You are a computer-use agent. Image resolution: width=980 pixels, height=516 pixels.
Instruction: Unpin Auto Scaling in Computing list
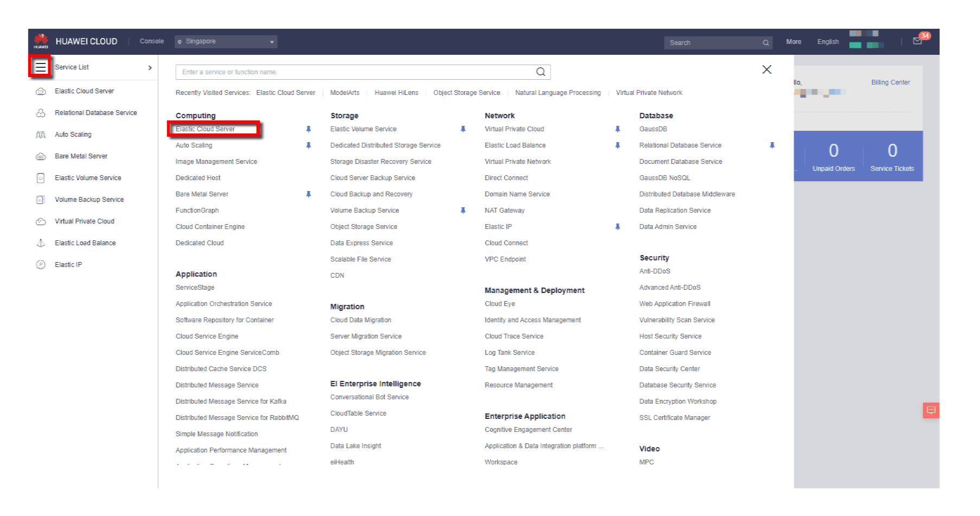tap(309, 145)
